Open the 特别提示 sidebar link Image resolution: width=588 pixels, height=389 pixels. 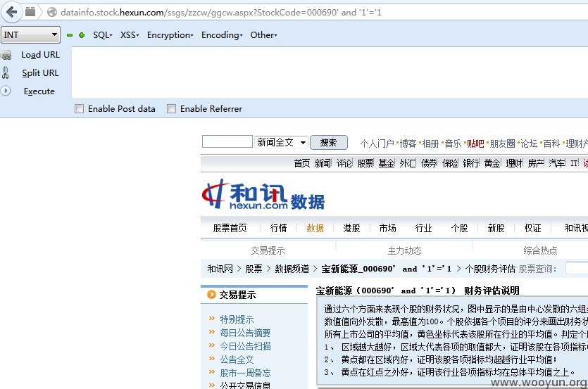click(x=237, y=319)
